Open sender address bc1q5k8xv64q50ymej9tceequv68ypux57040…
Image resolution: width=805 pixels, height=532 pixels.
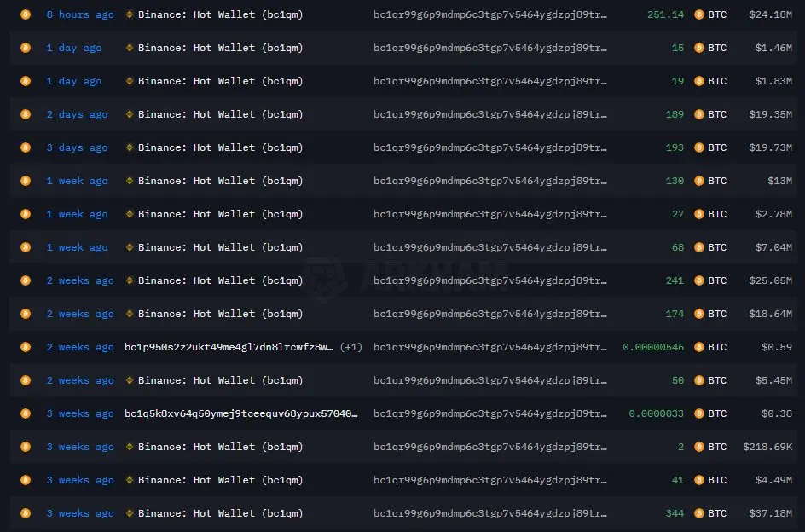[241, 413]
